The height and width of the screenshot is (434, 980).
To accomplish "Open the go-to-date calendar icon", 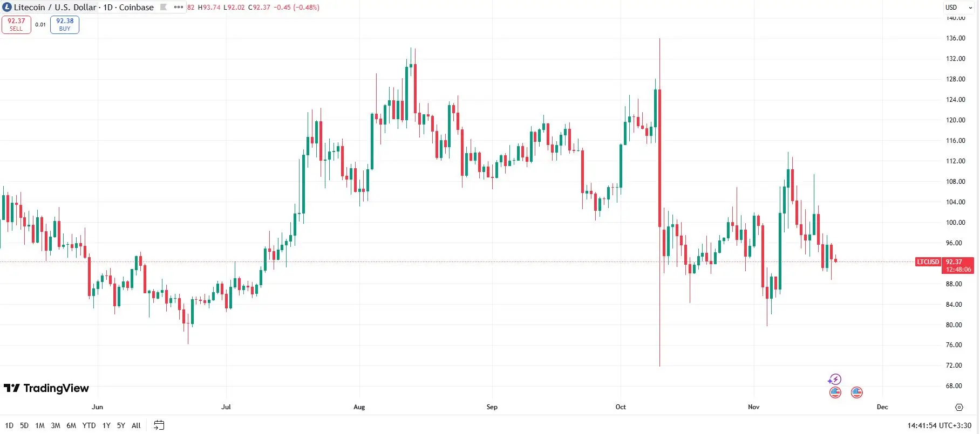I will tap(159, 425).
